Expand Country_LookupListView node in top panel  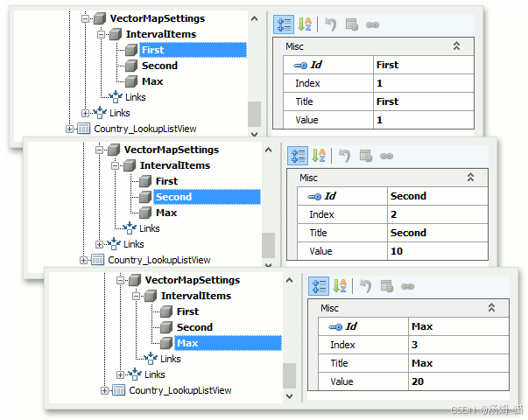[x=69, y=129]
